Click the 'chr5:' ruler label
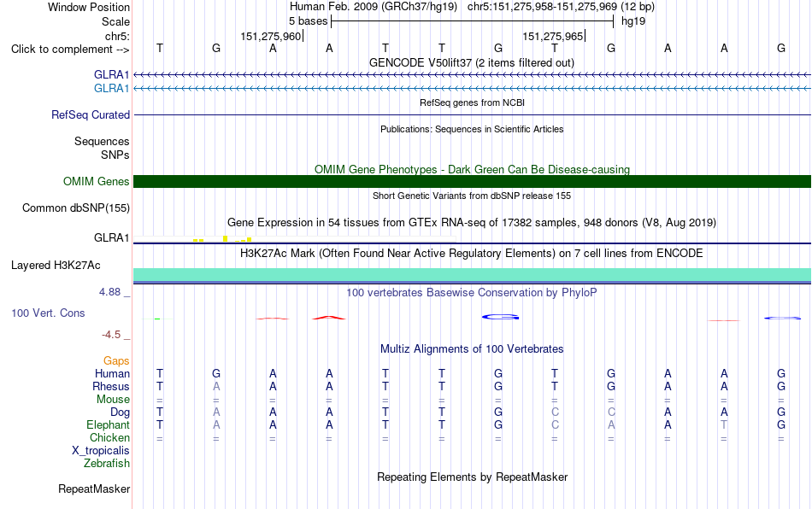812x509 pixels. [x=118, y=36]
